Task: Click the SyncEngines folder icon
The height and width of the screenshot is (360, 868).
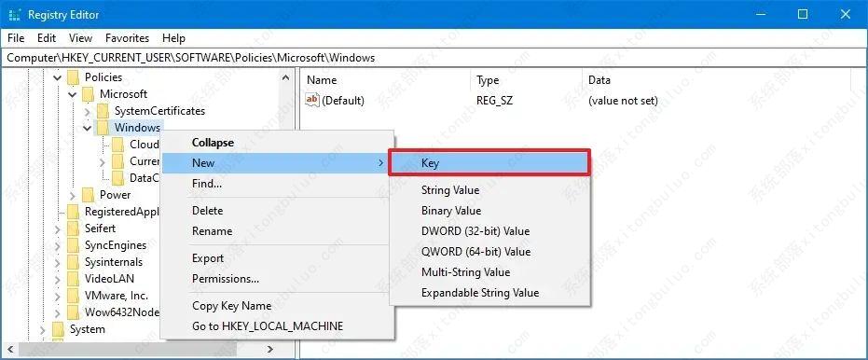Action: click(x=73, y=245)
